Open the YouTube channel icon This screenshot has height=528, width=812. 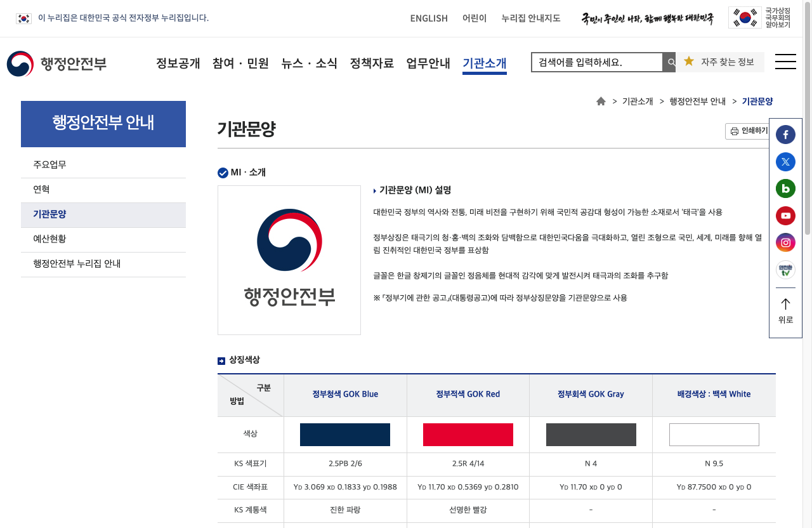[x=785, y=216]
